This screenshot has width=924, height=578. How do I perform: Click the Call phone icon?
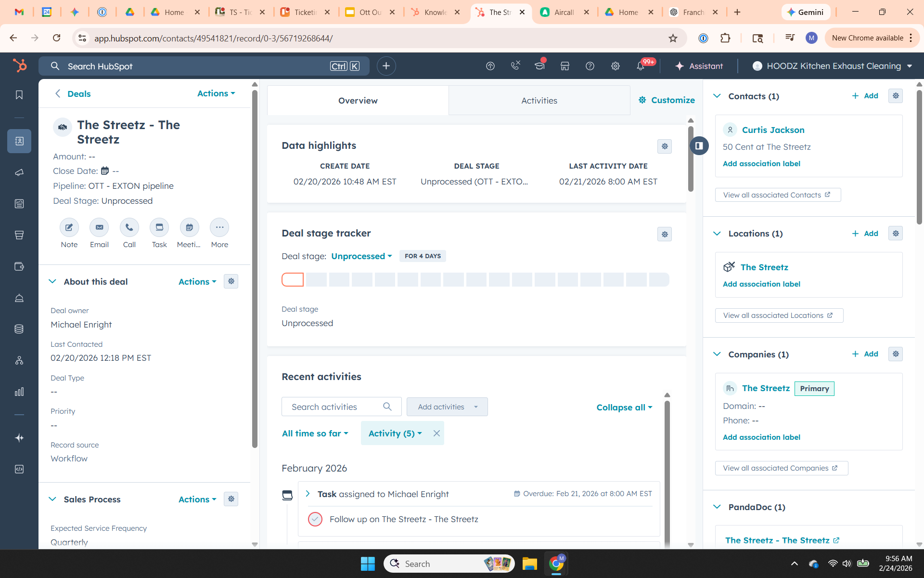coord(129,227)
